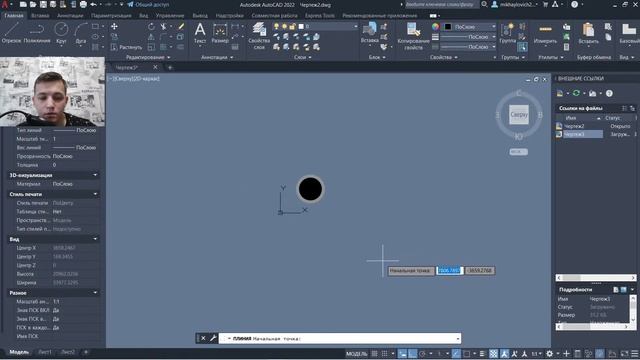The height and width of the screenshot is (360, 640).
Task: Toggle dynamic input in status bar
Action: point(402,353)
